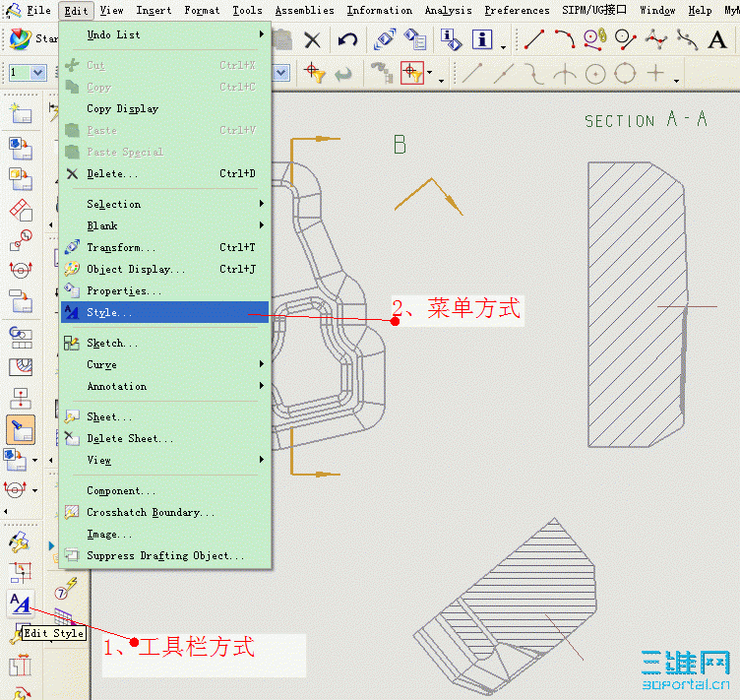Open dropdown arrow beside selection filter icon

(429, 73)
